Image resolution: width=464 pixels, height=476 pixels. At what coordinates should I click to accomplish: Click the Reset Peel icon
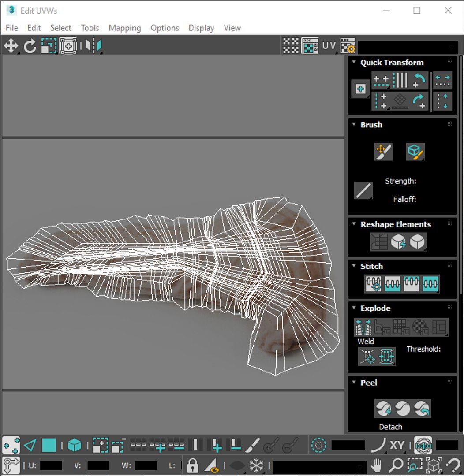422,409
